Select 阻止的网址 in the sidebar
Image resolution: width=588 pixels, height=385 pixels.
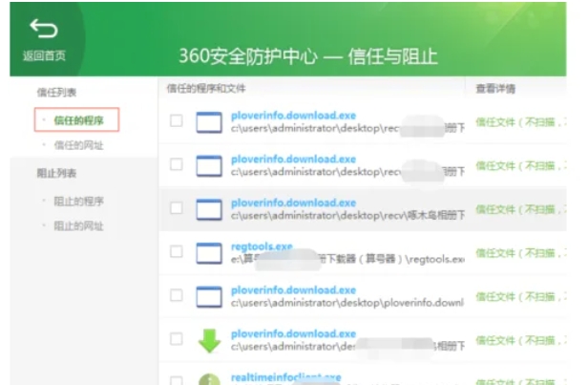coord(78,225)
